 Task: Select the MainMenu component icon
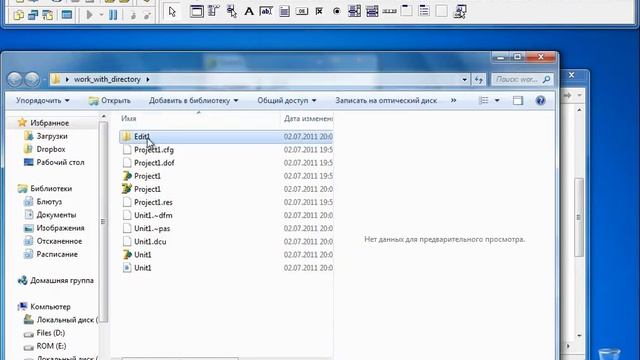(214, 11)
